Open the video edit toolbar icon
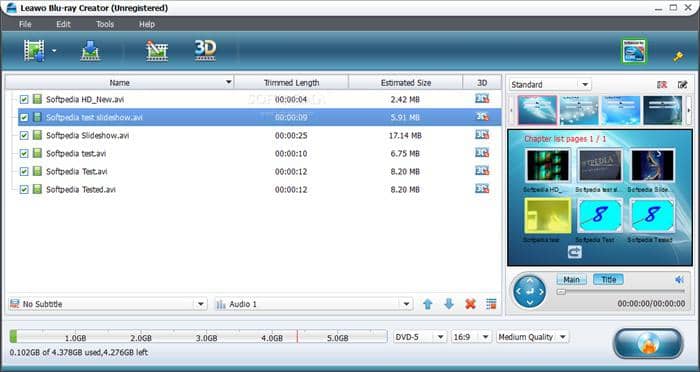 (x=157, y=50)
